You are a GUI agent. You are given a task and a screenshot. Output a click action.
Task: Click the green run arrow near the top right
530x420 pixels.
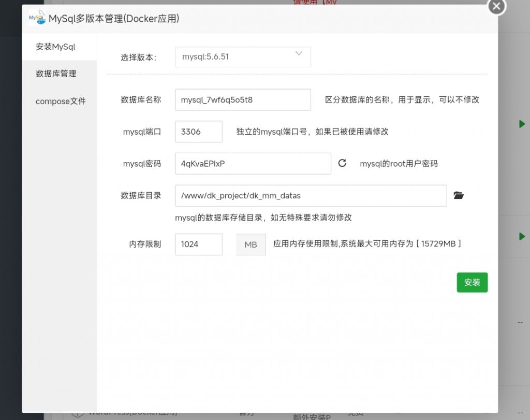521,124
